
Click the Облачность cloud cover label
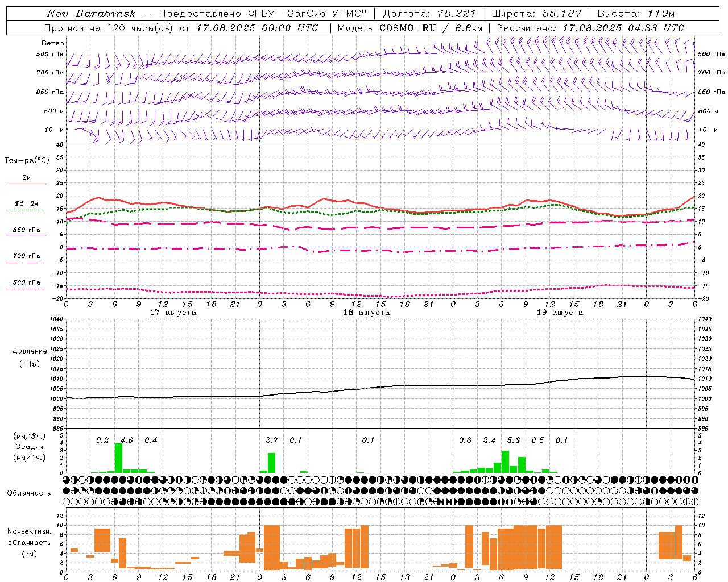click(29, 493)
